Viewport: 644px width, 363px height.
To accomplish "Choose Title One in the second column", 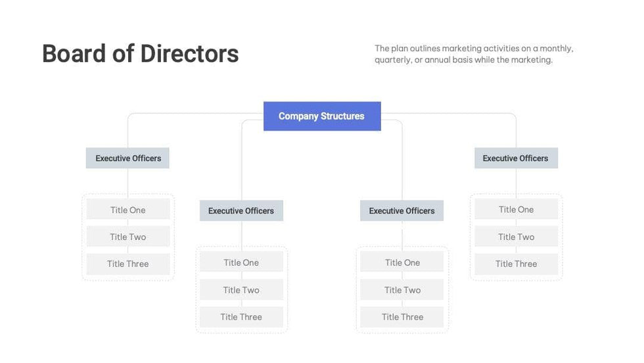I will point(241,263).
